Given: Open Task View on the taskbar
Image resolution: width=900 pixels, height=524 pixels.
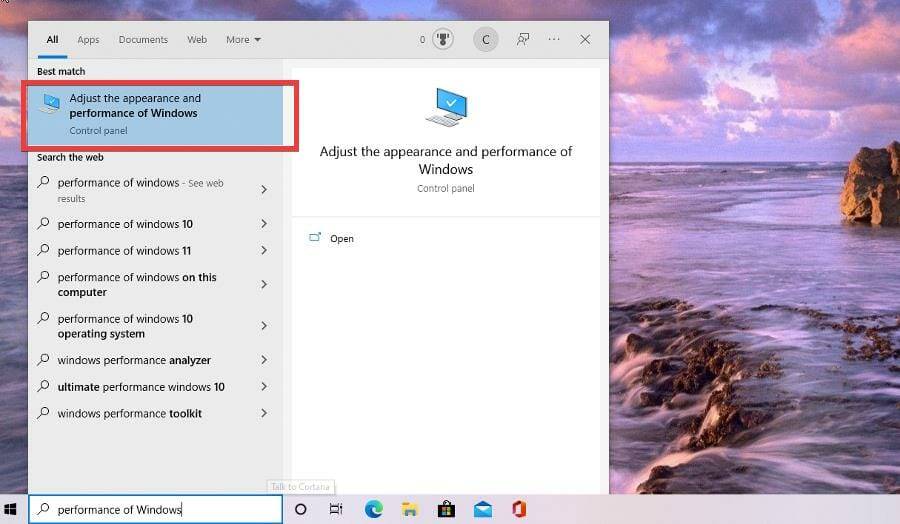Looking at the screenshot, I should pos(336,509).
